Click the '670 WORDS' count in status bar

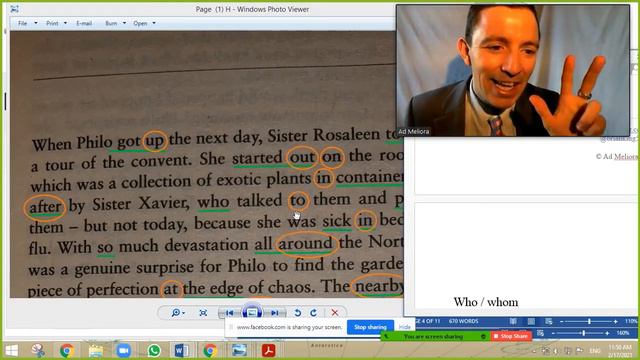coord(464,321)
